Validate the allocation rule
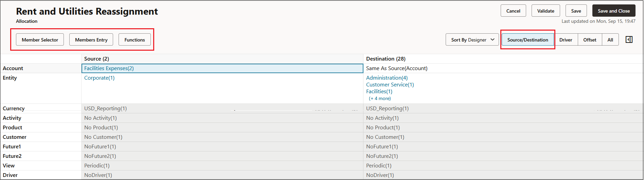Viewport: 644px width, 180px height. click(x=545, y=11)
